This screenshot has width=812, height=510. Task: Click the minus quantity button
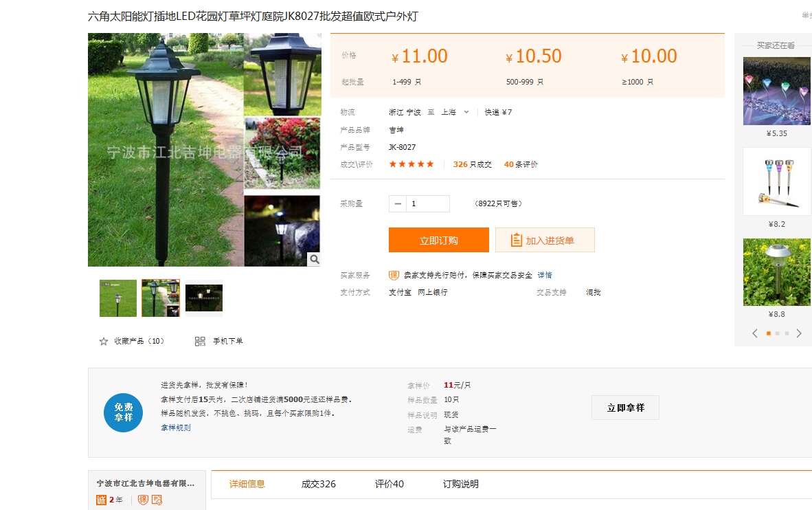pyautogui.click(x=398, y=204)
